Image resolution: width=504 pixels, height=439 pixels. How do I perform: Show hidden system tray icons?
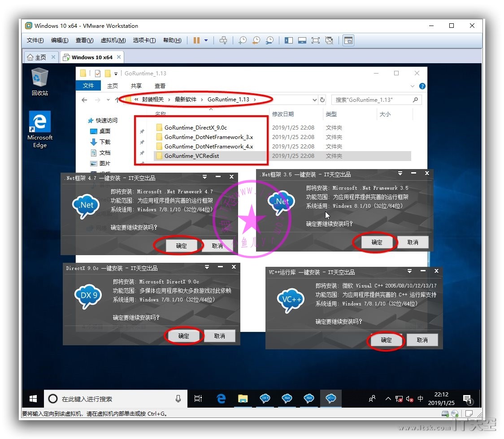point(388,399)
